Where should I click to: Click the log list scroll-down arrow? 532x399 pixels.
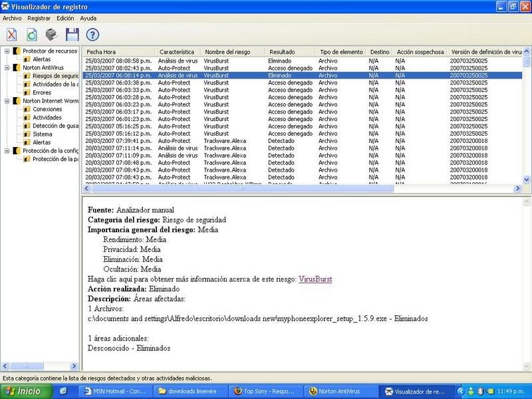tap(527, 180)
